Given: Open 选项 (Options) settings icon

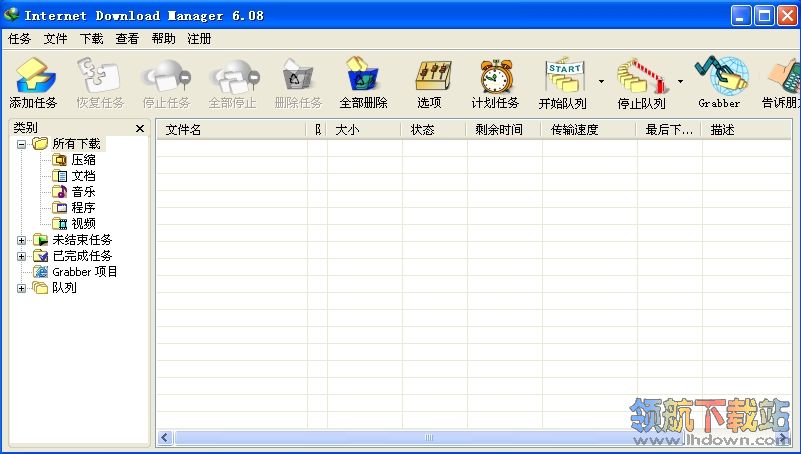Looking at the screenshot, I should [433, 77].
